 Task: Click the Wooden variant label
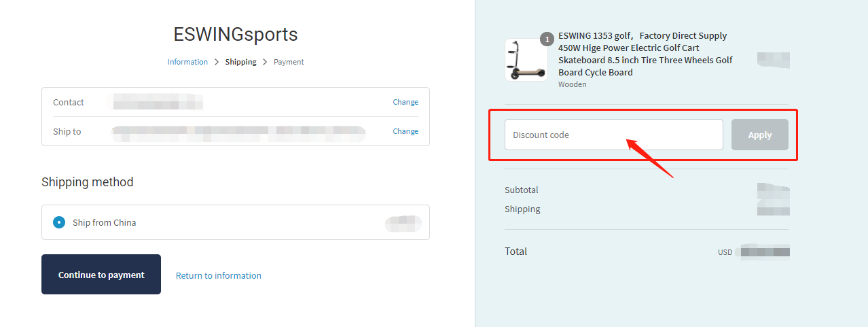point(572,84)
